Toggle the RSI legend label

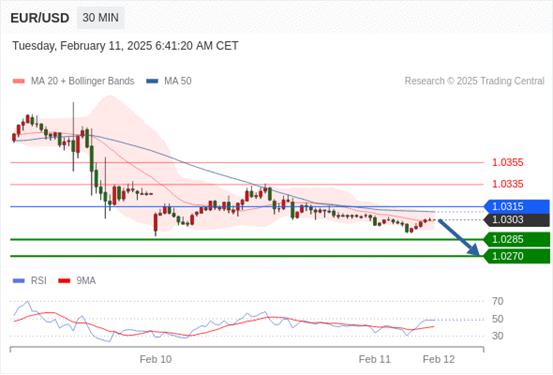39,281
